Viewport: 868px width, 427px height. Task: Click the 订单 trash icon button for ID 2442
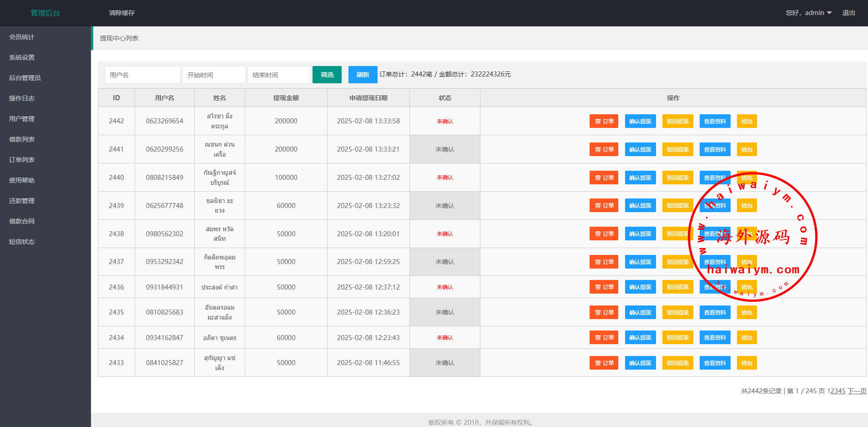[x=604, y=122]
